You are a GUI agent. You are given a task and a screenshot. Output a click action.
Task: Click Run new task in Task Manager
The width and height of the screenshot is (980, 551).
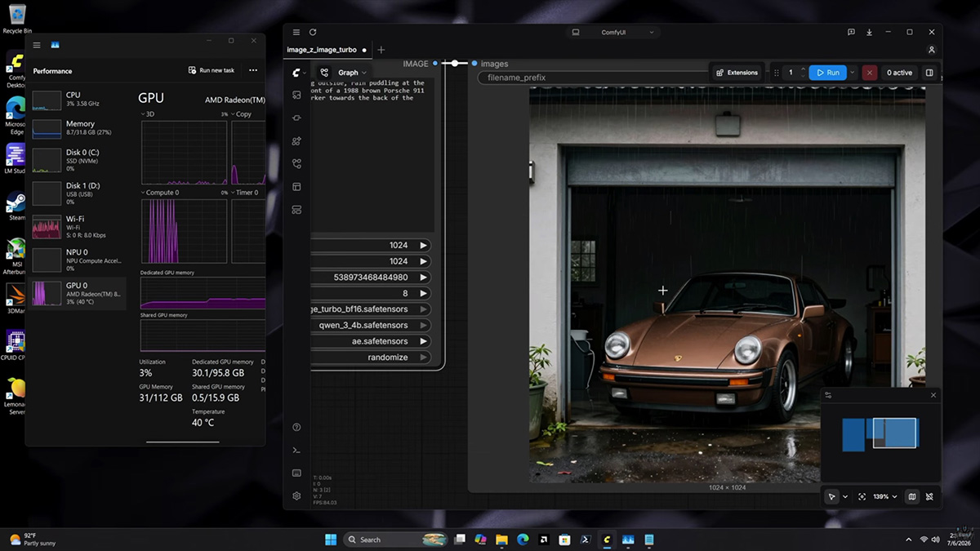[212, 70]
